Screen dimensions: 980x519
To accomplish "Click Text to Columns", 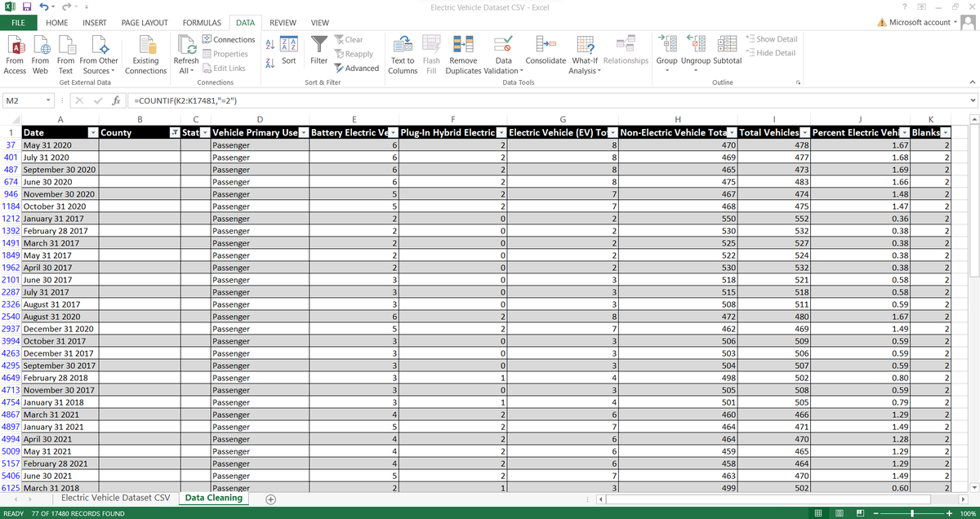I will click(403, 55).
